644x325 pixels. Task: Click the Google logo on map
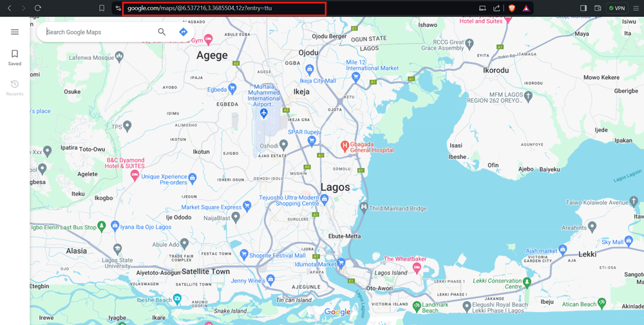337,312
